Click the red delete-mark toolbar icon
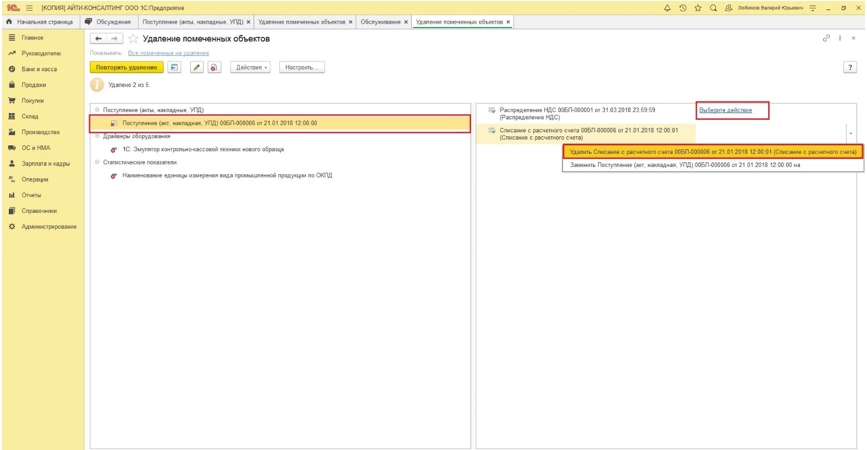 click(x=214, y=67)
